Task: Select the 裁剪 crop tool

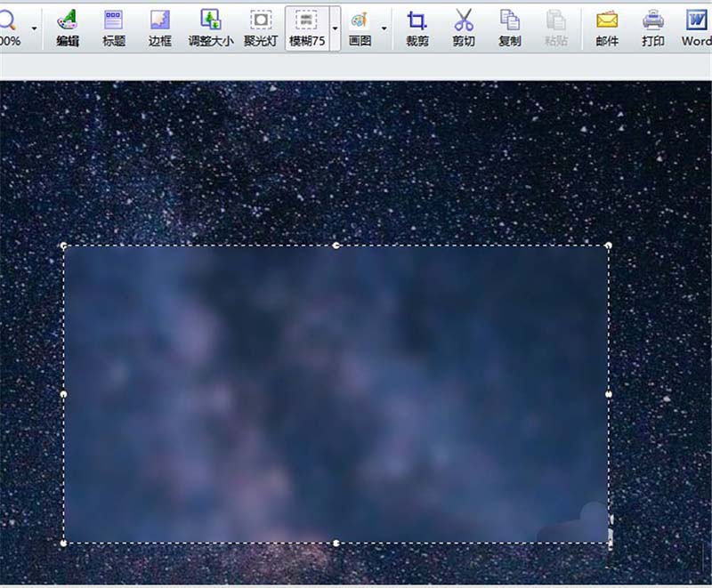Action: point(417,28)
